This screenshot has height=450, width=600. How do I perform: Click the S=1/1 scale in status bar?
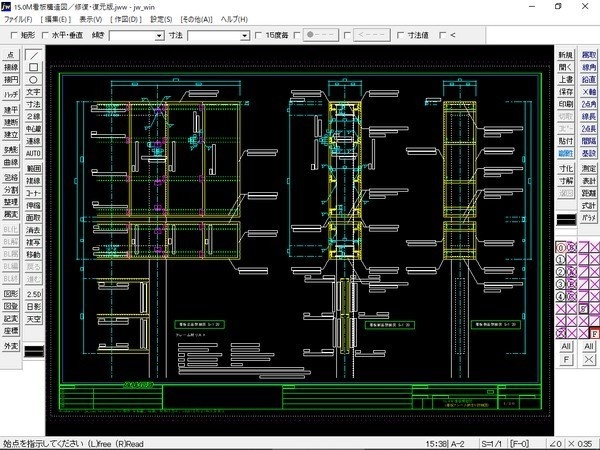491,444
